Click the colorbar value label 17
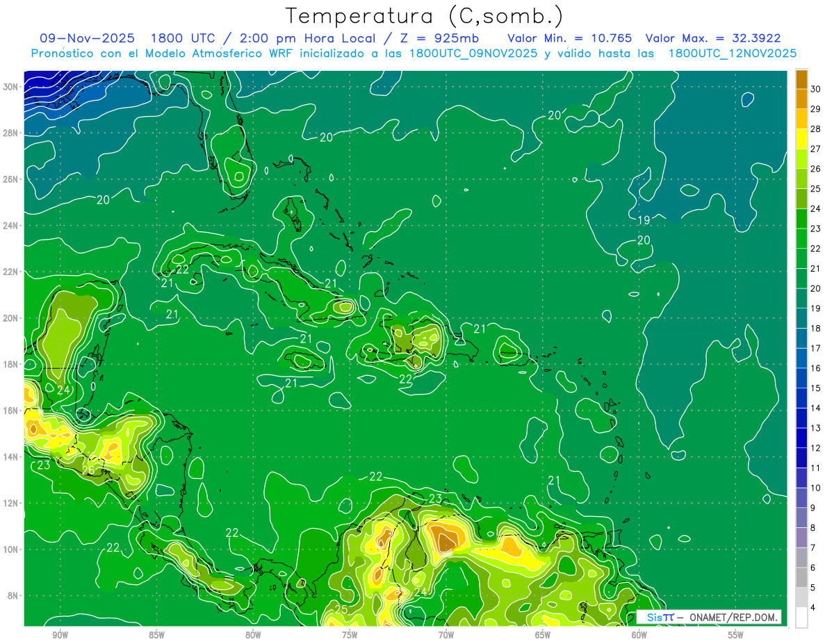The height and width of the screenshot is (644, 834). point(816,348)
